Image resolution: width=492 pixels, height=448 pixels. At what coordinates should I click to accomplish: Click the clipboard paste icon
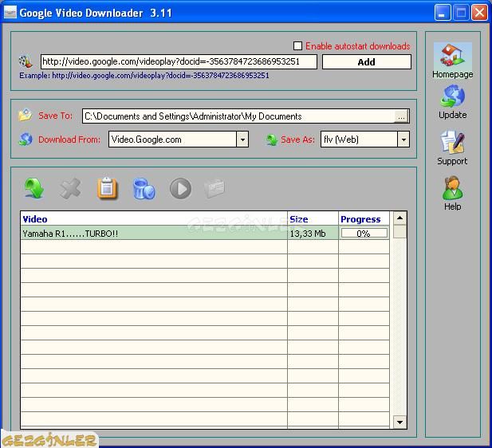point(107,188)
